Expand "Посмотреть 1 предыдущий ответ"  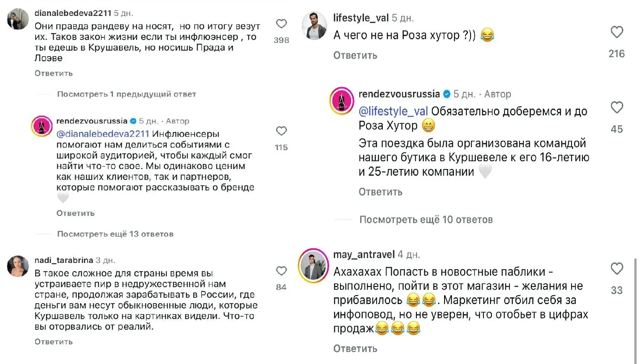[x=126, y=94]
